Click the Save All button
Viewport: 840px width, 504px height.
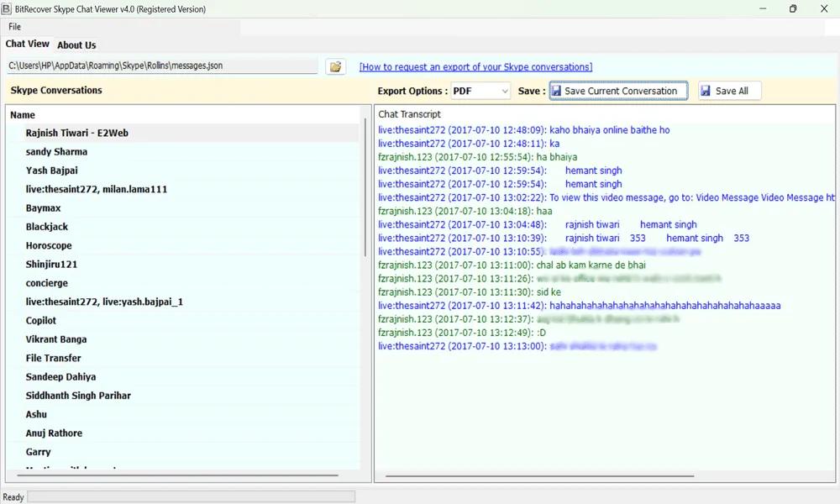[x=729, y=91]
